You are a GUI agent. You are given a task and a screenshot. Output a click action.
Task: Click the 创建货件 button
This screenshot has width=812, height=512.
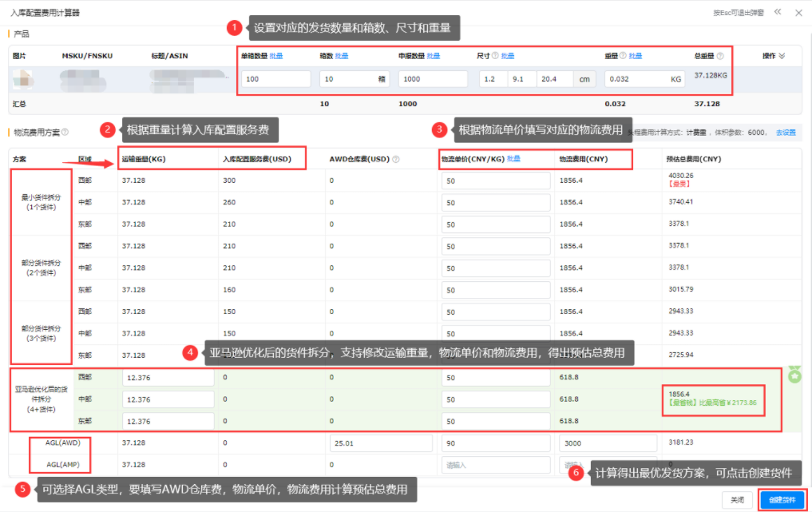(782, 500)
